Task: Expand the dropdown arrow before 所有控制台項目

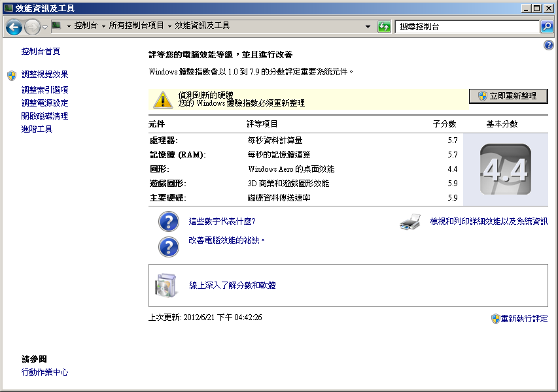Action: tap(103, 26)
